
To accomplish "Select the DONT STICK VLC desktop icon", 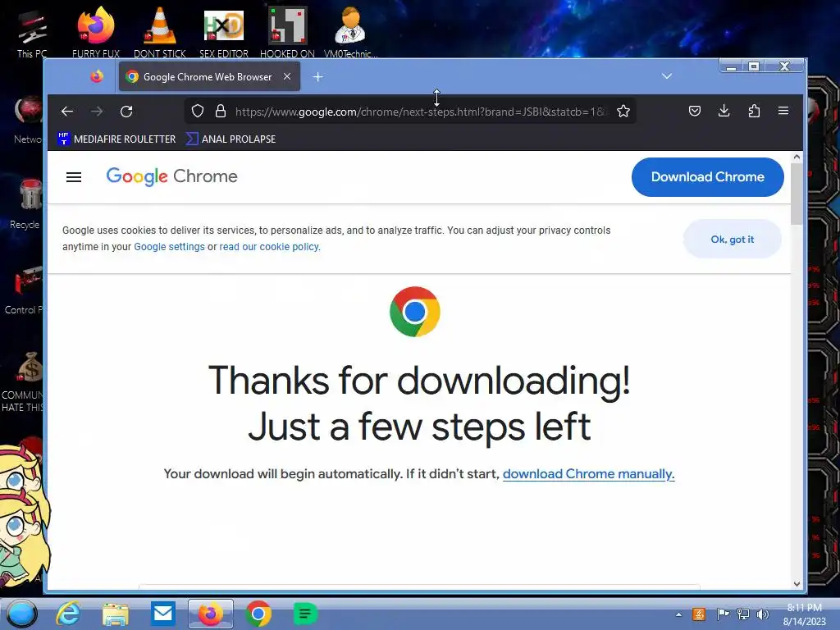I will tap(160, 33).
